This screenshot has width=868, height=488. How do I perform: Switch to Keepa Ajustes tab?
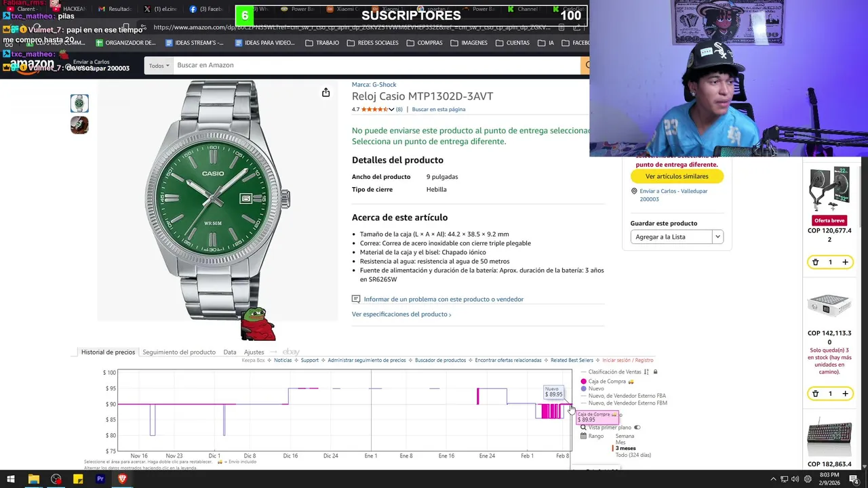pos(254,352)
